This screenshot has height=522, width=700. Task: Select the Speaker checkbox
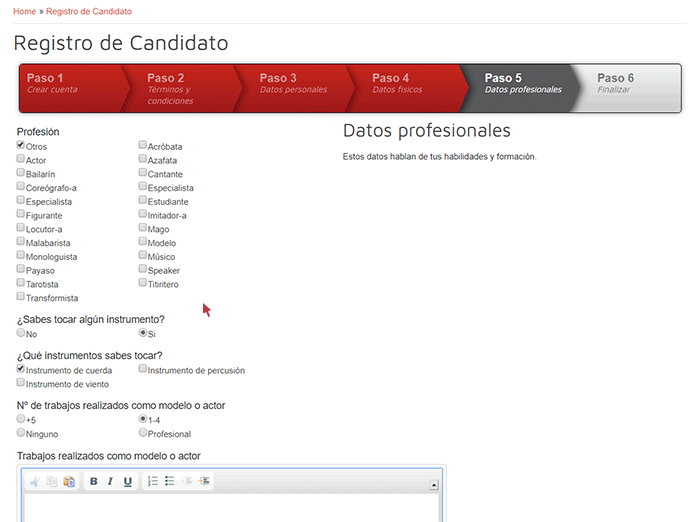pos(142,269)
